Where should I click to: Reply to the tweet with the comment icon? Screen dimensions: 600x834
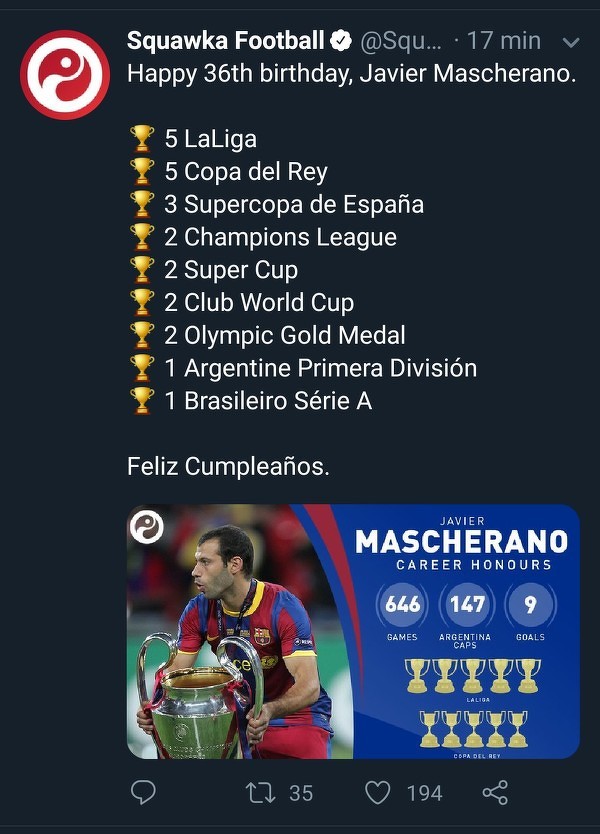coord(144,792)
